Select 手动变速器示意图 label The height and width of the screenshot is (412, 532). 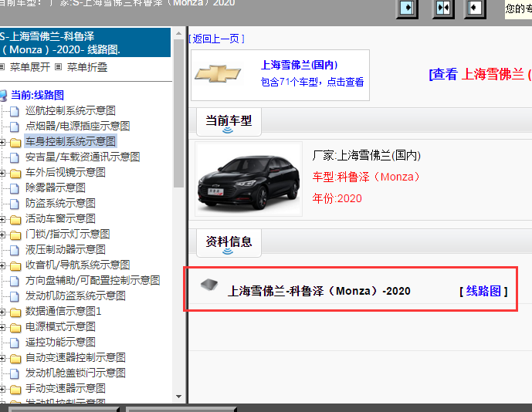tap(66, 389)
